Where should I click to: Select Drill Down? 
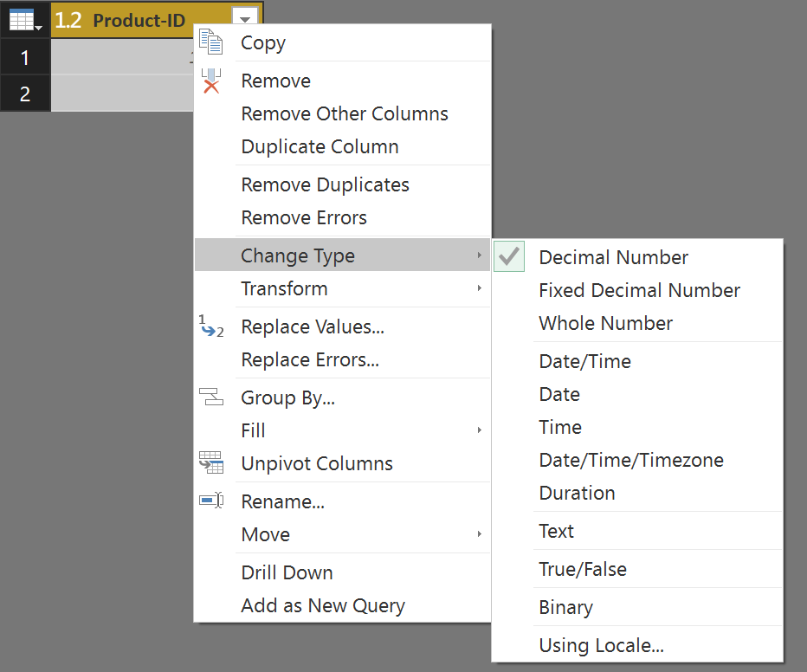coord(342,572)
